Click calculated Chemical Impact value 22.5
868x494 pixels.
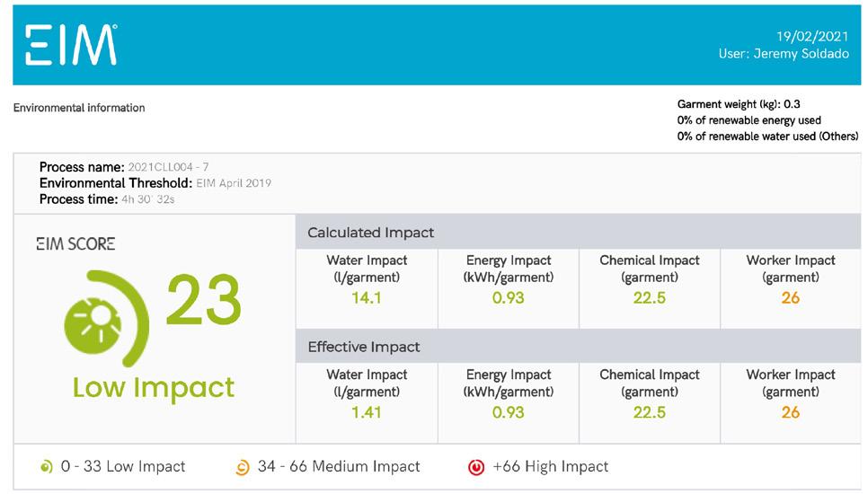coord(649,298)
